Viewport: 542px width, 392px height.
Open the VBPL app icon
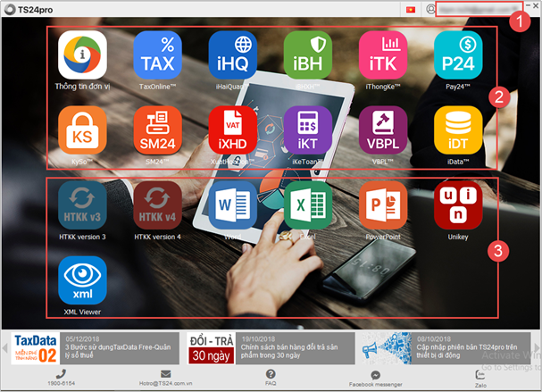point(383,129)
